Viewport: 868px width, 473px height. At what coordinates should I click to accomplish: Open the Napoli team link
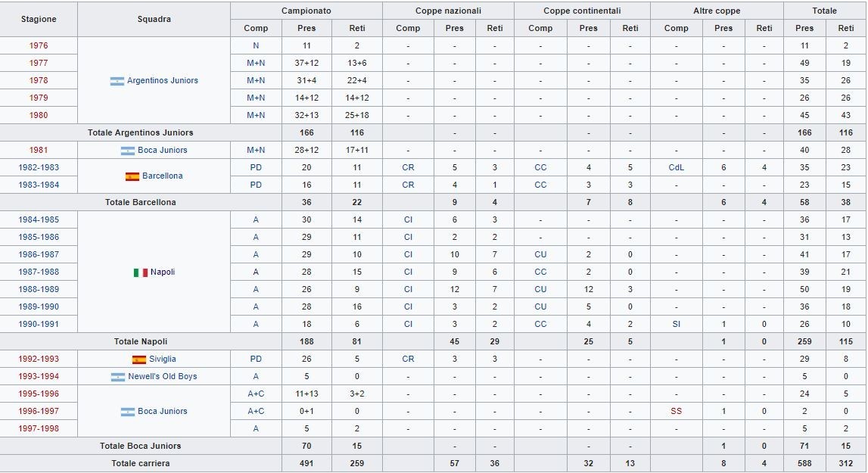click(162, 272)
